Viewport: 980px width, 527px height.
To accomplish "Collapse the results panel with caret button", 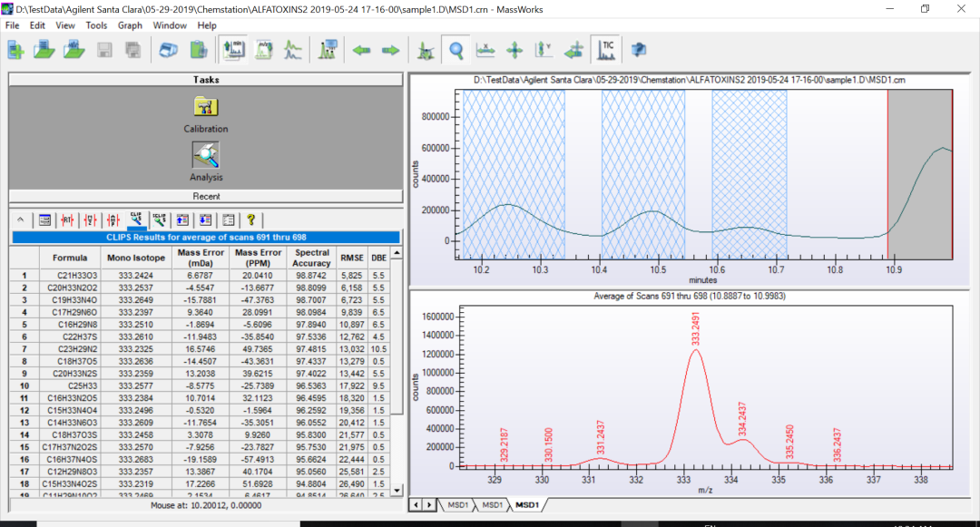I will tap(21, 220).
